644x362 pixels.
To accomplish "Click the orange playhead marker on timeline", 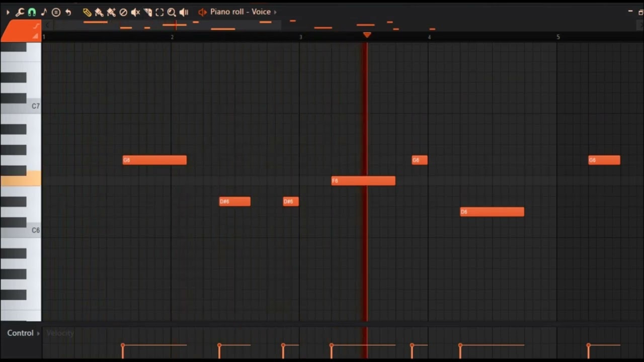I will click(x=367, y=35).
